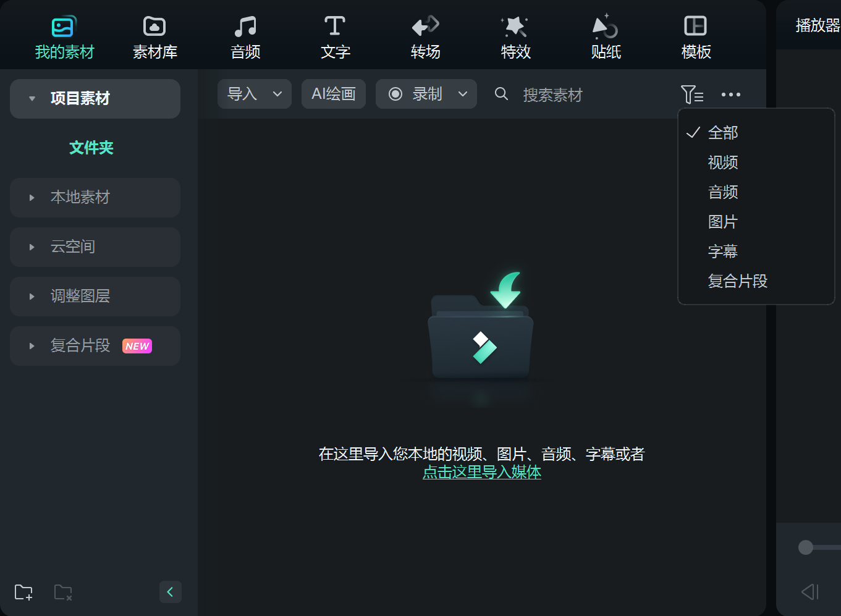841x616 pixels.
Task: Click the 点击这里导入媒体 link
Action: [x=481, y=472]
